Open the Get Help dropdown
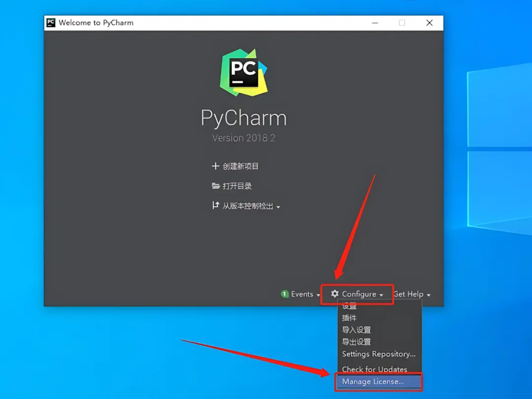 (412, 294)
